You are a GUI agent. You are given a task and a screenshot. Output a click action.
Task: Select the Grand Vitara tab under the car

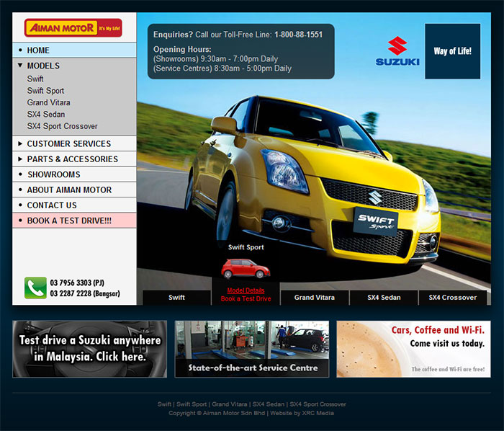tap(315, 298)
